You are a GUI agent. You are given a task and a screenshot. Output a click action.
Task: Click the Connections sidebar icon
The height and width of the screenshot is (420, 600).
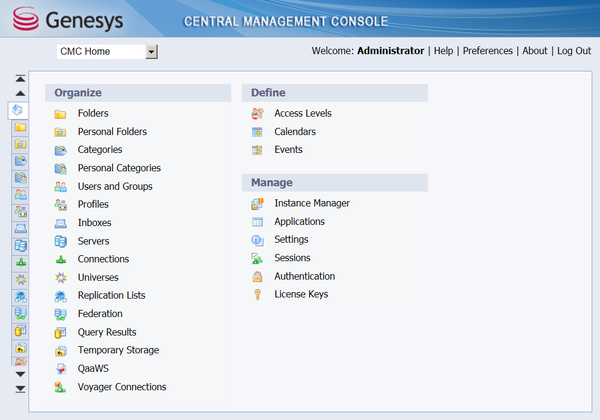coord(20,262)
